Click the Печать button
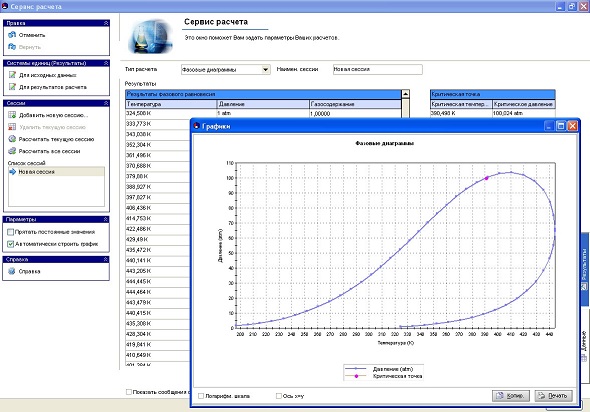 click(554, 396)
